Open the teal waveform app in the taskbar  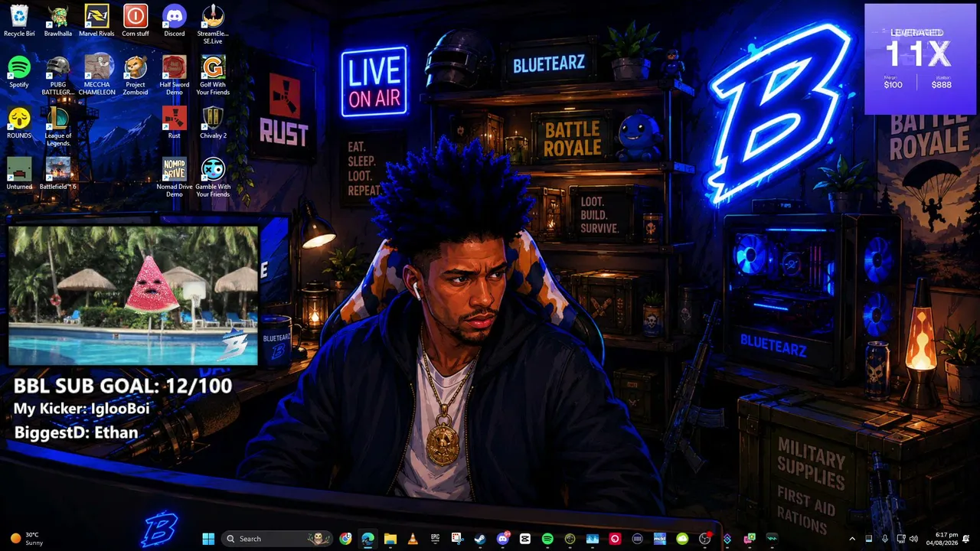pos(772,539)
